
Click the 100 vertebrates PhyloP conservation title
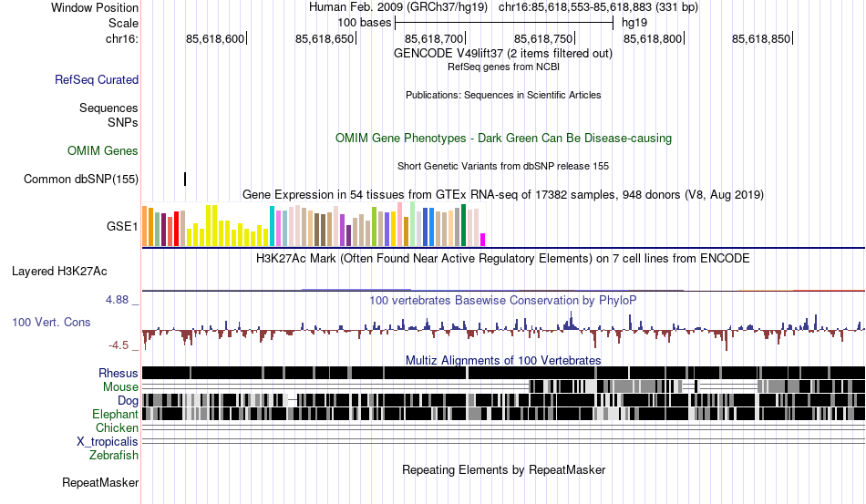(x=503, y=300)
